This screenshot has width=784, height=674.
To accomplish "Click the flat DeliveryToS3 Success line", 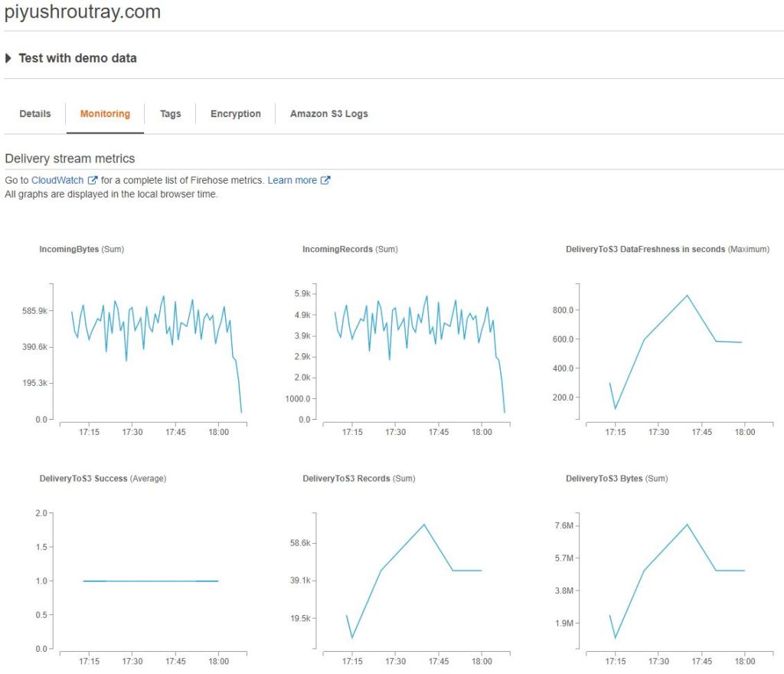I will (150, 581).
